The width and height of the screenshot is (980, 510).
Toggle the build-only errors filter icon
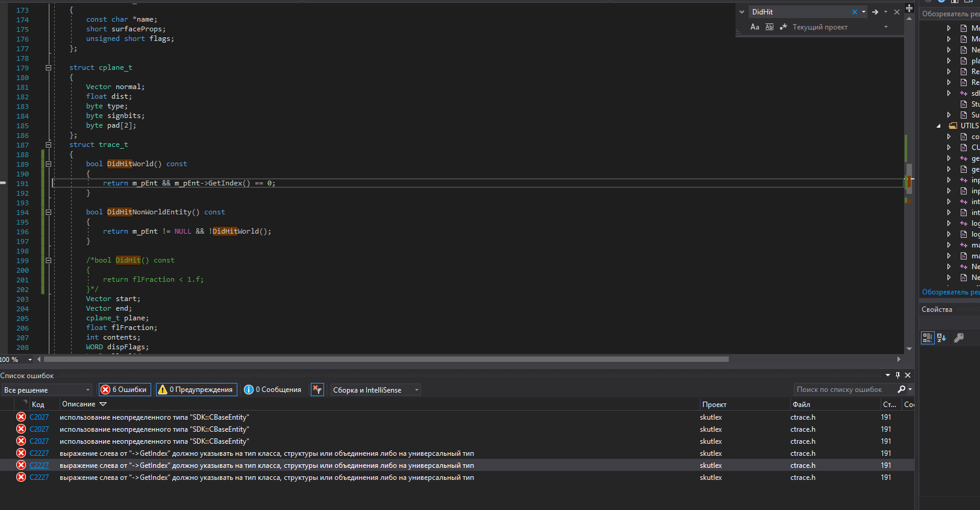(317, 390)
